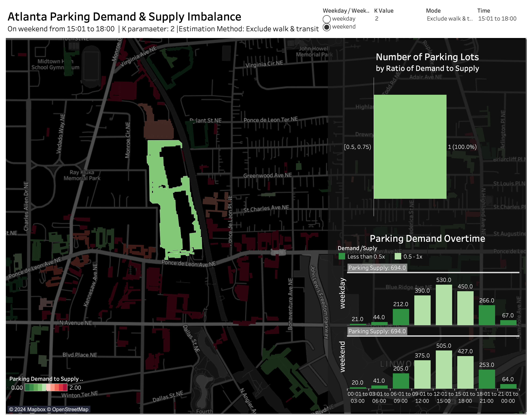This screenshot has width=532, height=420.
Task: Click the weekend 205.0 demand bar
Action: tap(401, 381)
